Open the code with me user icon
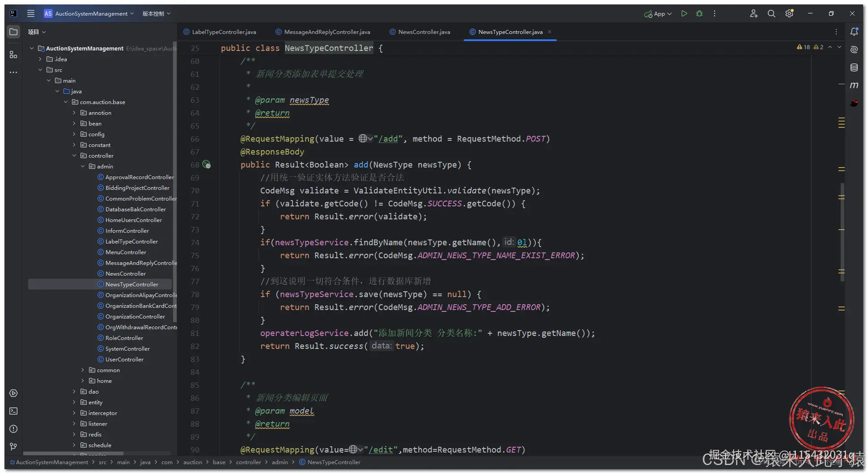The height and width of the screenshot is (474, 868). pos(754,13)
